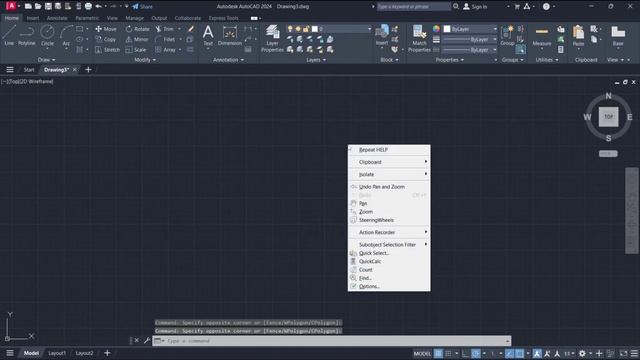Open Layer Properties manager
The width and height of the screenshot is (640, 360).
272,38
